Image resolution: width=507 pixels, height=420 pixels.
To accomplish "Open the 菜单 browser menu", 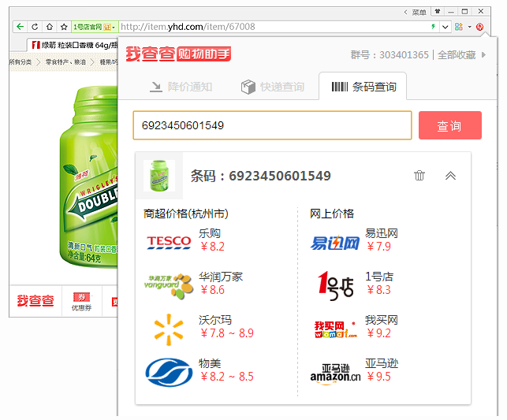I will pos(415,12).
